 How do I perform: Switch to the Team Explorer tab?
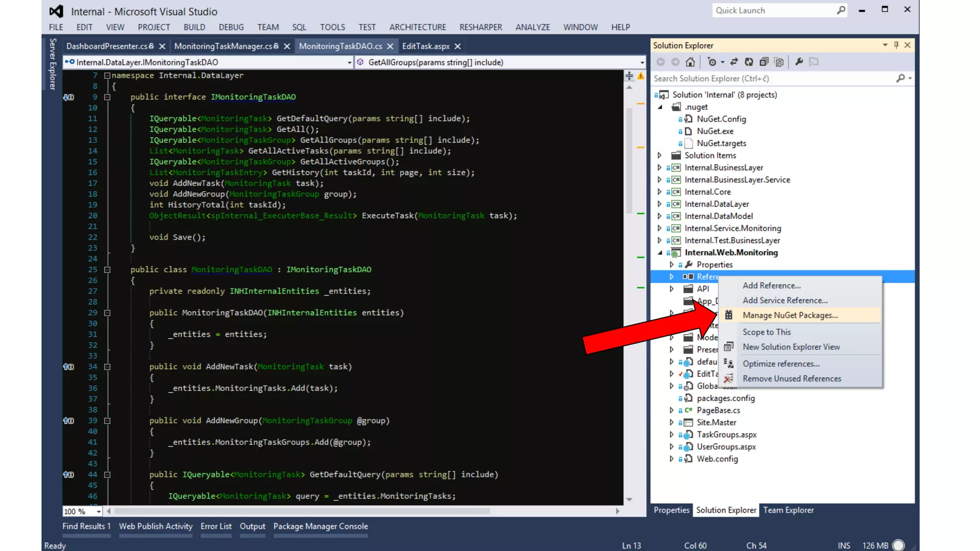point(788,510)
